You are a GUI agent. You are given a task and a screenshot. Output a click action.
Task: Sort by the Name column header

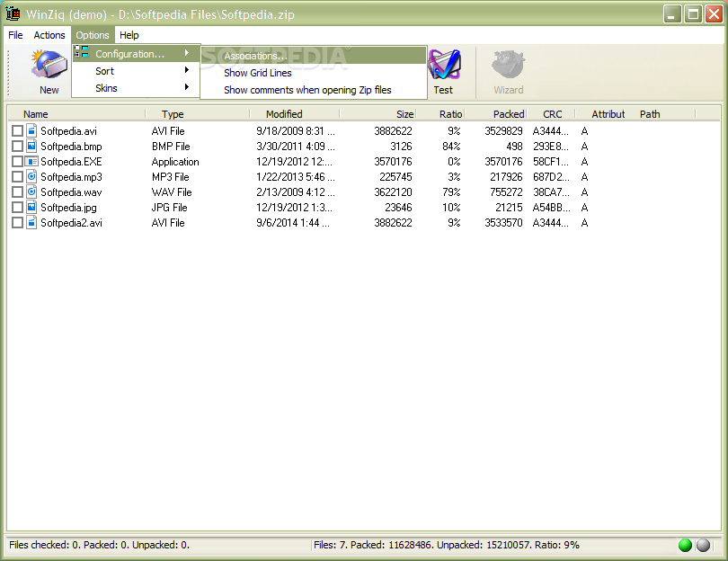77,114
